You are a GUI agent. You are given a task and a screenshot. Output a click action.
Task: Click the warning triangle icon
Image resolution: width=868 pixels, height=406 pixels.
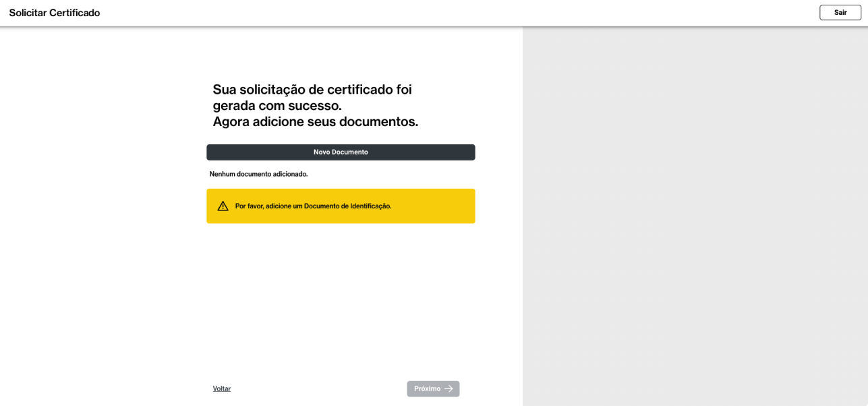pyautogui.click(x=223, y=206)
